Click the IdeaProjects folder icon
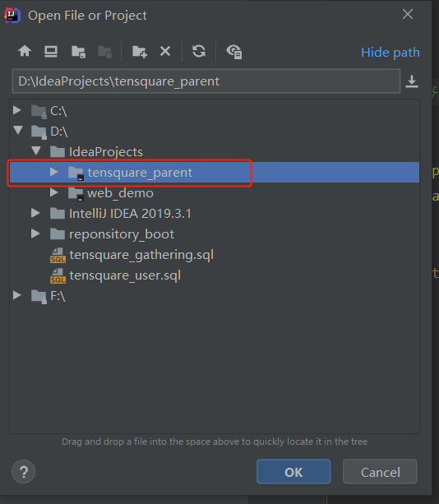The height and width of the screenshot is (504, 439). point(58,151)
